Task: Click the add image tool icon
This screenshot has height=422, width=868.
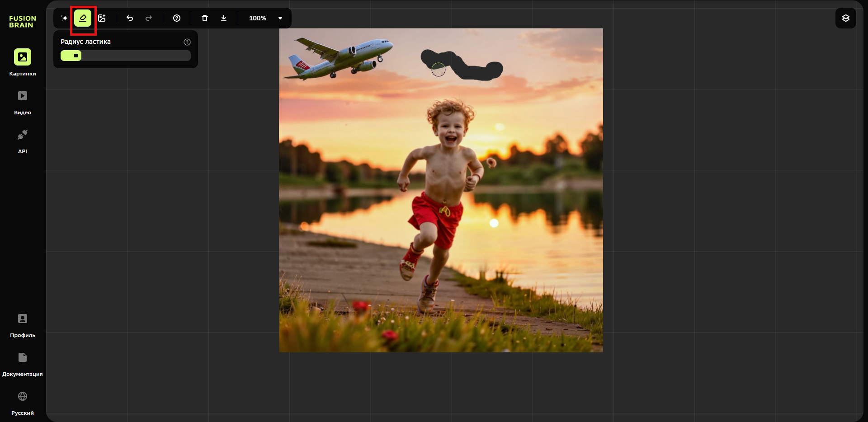Action: 102,18
